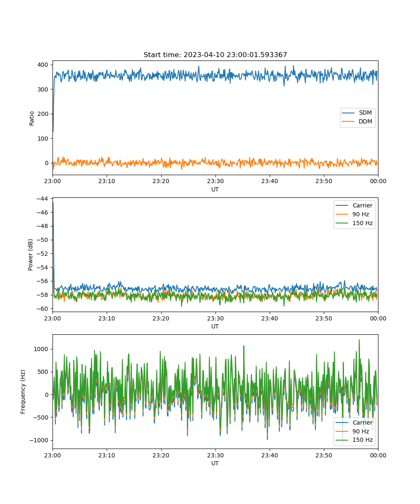Click the "400" tick on the Ratio axis
The image size is (420, 504).
(x=44, y=65)
